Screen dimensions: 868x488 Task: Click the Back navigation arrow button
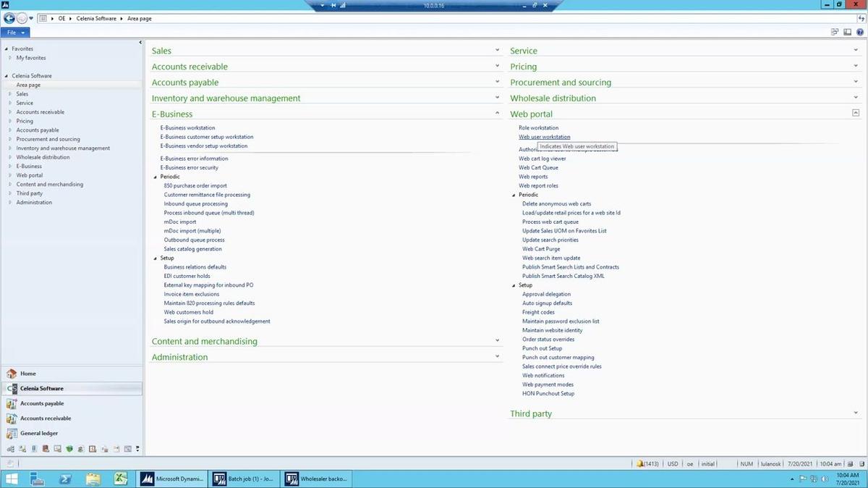click(9, 18)
